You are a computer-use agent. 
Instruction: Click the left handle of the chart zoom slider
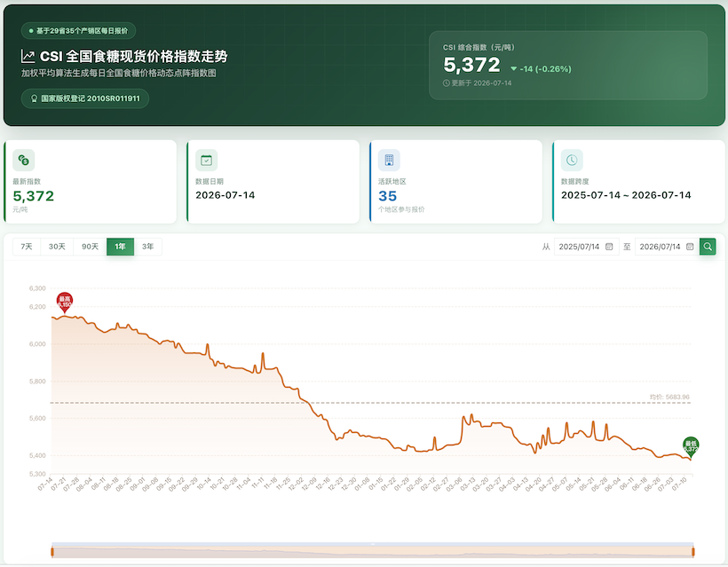pos(52,552)
